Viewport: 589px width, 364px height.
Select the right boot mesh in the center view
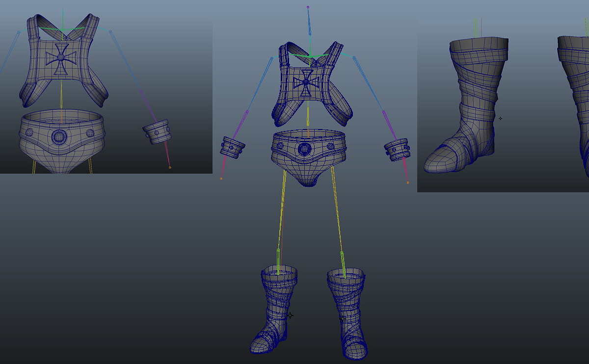pyautogui.click(x=348, y=313)
